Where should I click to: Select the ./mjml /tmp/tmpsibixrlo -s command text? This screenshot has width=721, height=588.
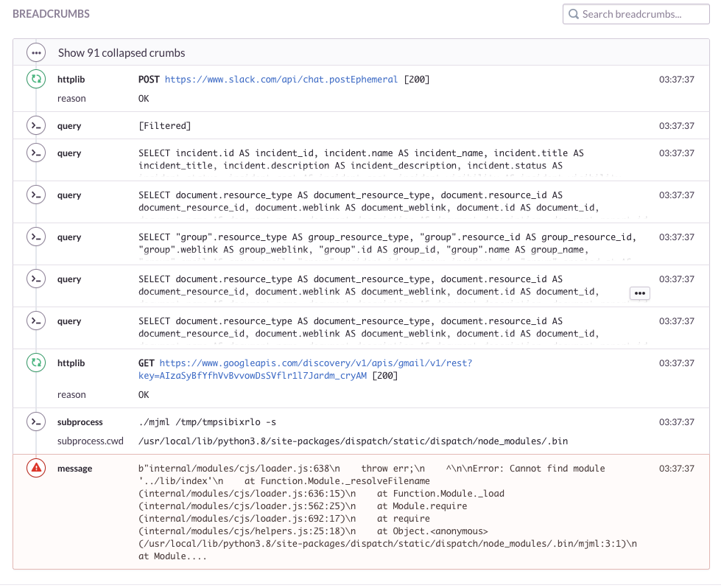pyautogui.click(x=208, y=422)
